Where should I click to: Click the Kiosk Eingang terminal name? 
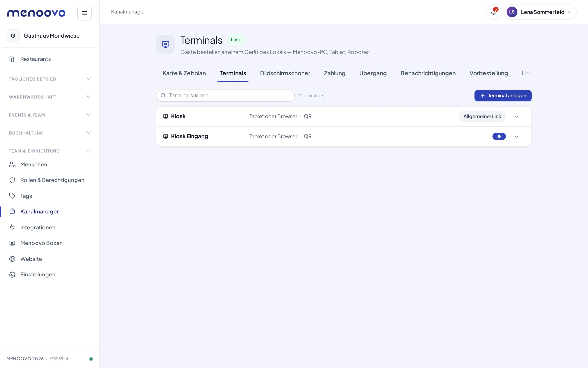coord(189,136)
